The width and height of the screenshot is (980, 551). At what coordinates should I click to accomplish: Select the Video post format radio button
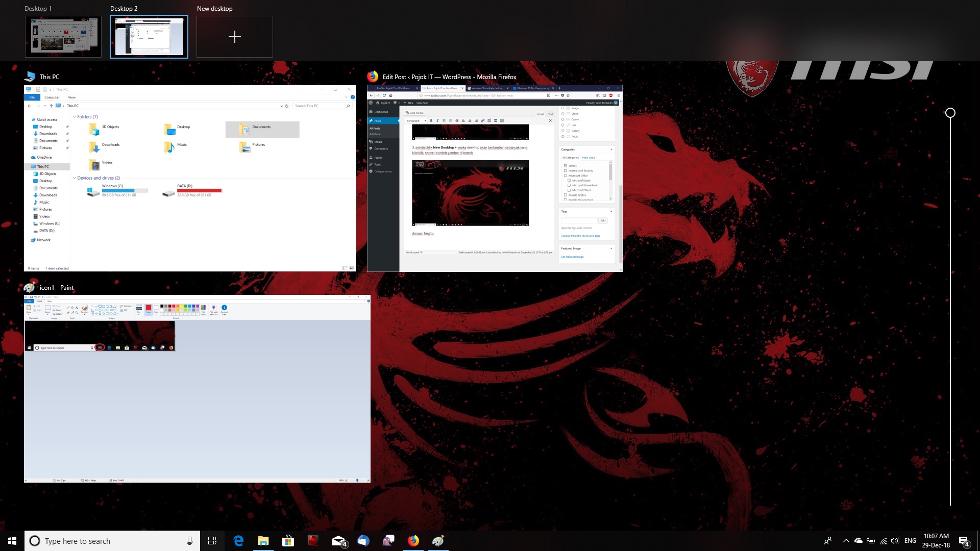[562, 113]
